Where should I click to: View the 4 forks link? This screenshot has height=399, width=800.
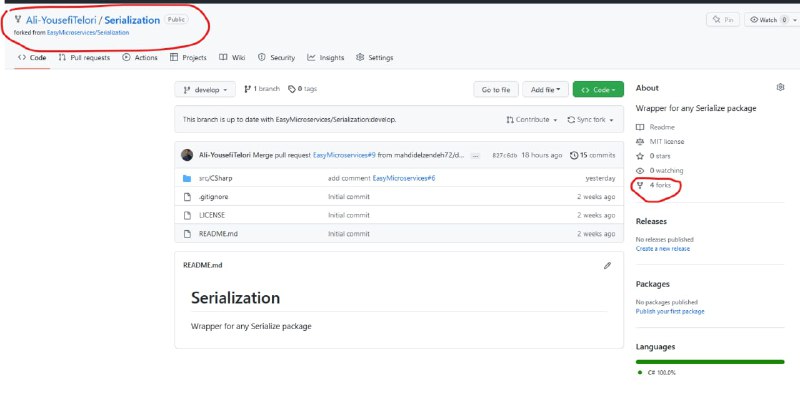tap(654, 185)
